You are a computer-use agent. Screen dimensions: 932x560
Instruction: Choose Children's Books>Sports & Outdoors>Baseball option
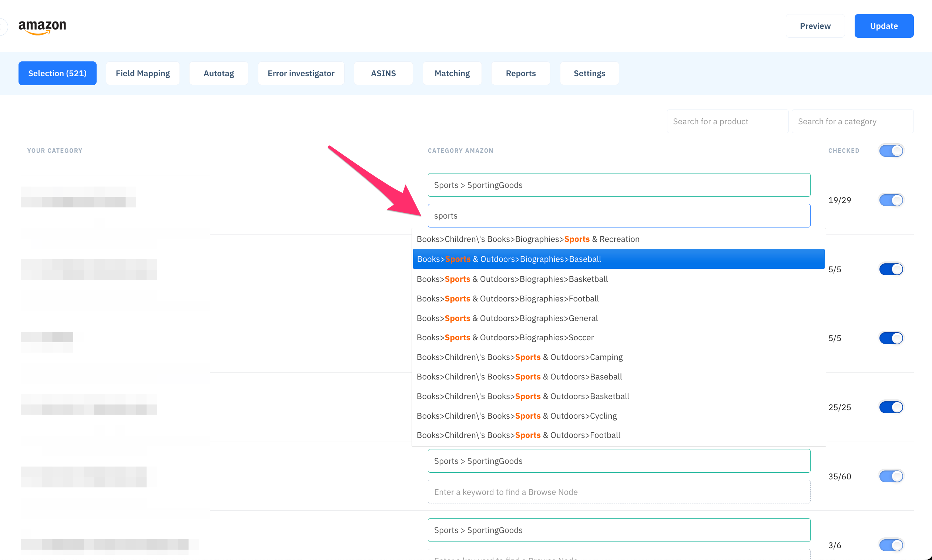618,377
